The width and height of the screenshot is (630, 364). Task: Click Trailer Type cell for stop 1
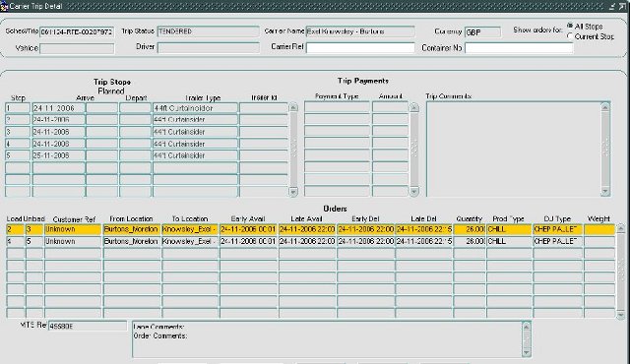(x=195, y=108)
